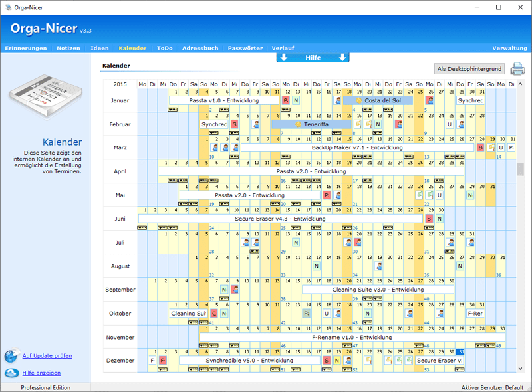Open the Teneriffa vacation entry

tap(311, 124)
